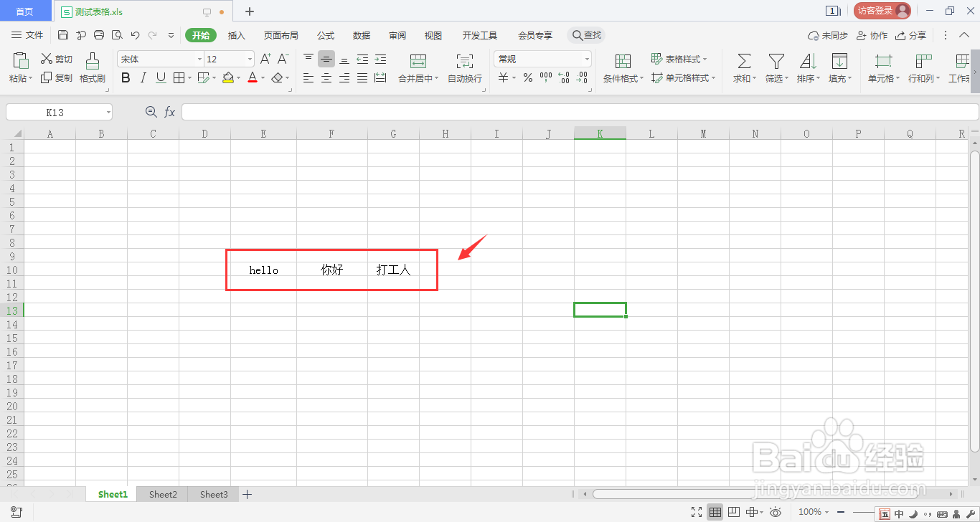Click the fill color yellow bucket swatch
Image resolution: width=980 pixels, height=522 pixels.
pos(227,77)
